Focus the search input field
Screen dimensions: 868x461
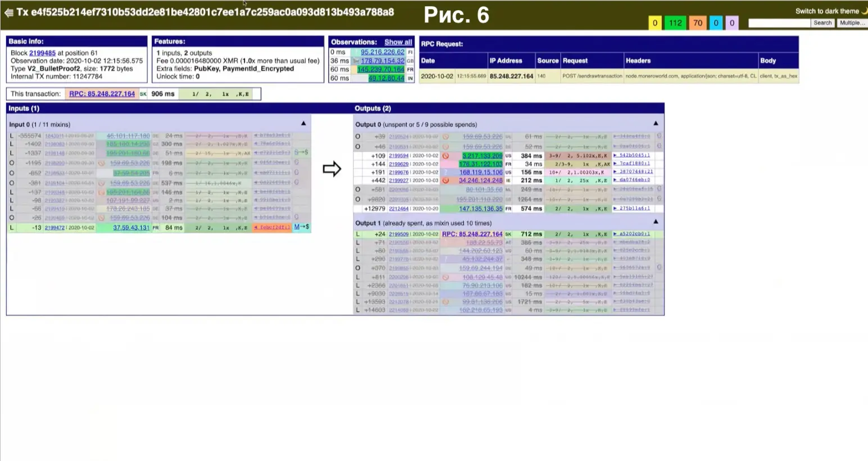[779, 23]
